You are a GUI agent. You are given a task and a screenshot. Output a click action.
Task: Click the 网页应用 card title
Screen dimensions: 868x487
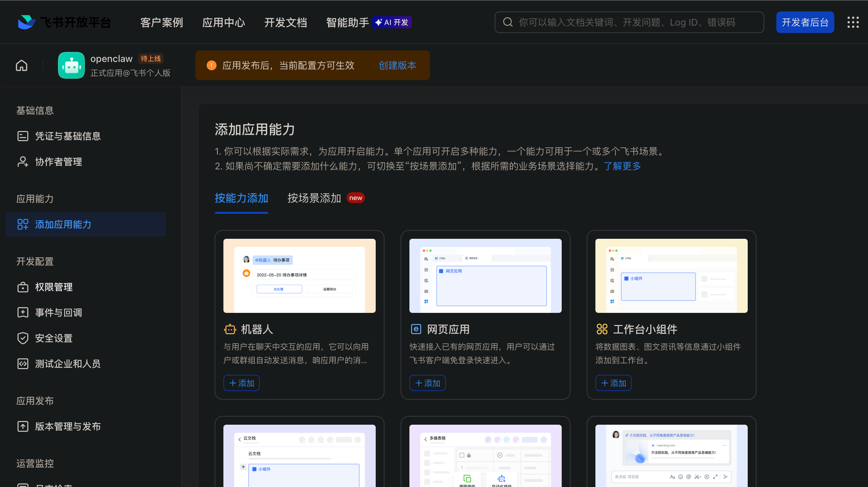click(x=448, y=329)
